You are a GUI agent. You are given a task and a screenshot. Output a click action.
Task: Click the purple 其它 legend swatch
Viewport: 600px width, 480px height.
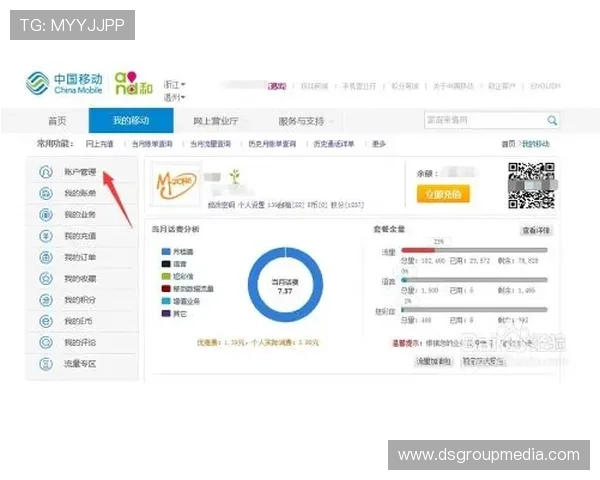pos(166,313)
